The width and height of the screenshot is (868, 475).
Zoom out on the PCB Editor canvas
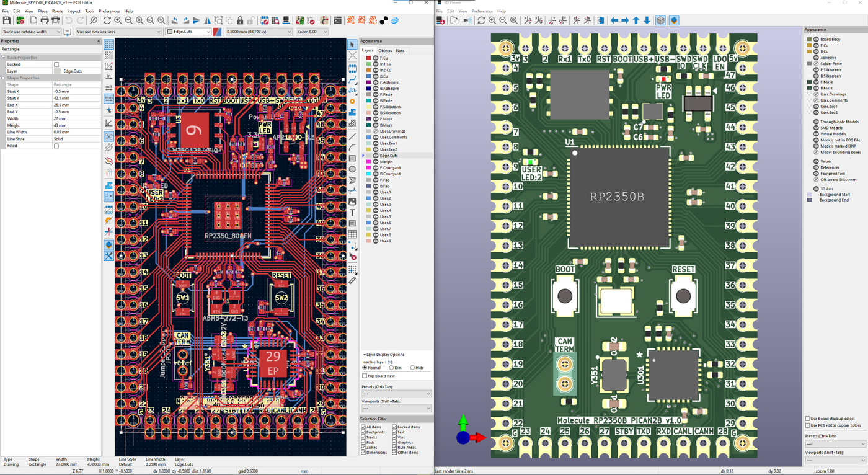point(128,20)
